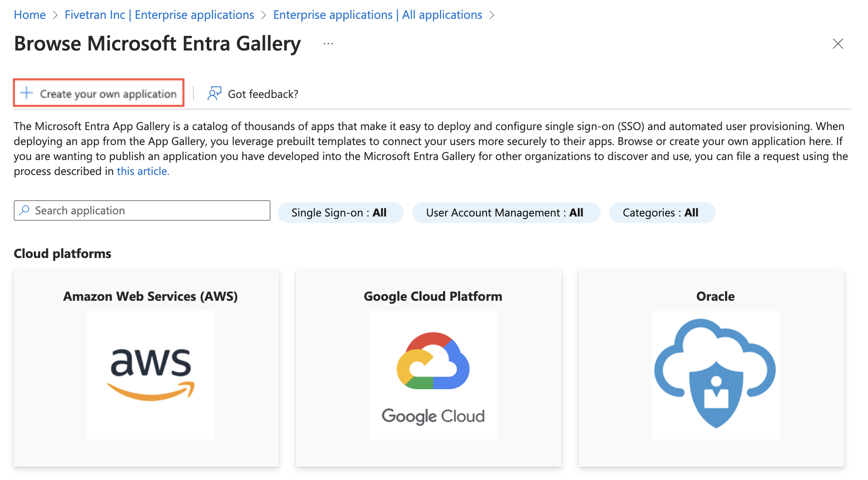Open the Single Sign-on filter
868x480 pixels.
(x=340, y=213)
